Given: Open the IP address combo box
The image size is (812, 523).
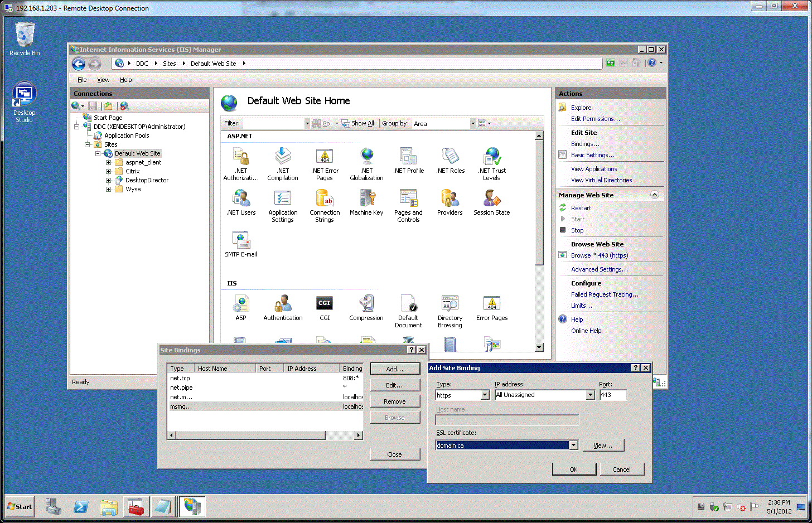Looking at the screenshot, I should point(590,395).
